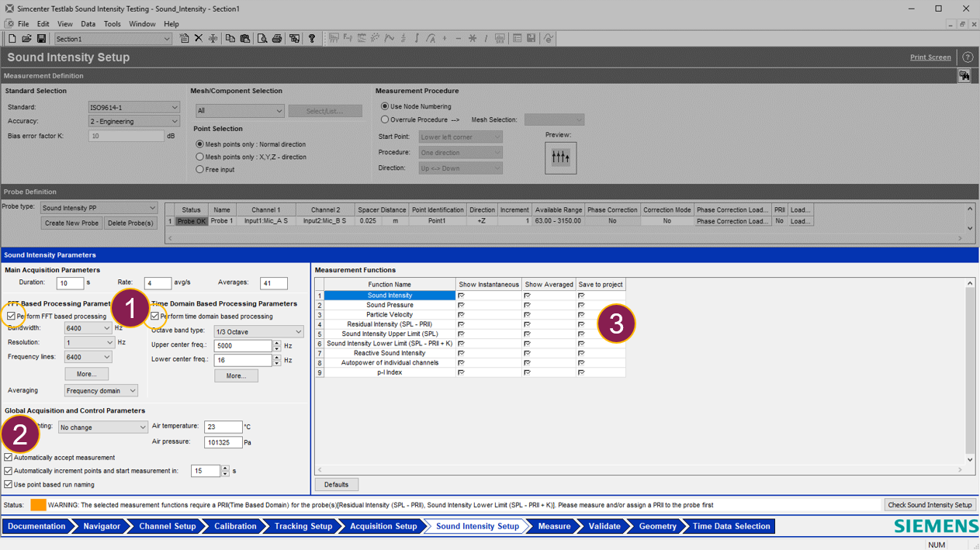Select Free input point selection option
The height and width of the screenshot is (550, 980).
[200, 169]
